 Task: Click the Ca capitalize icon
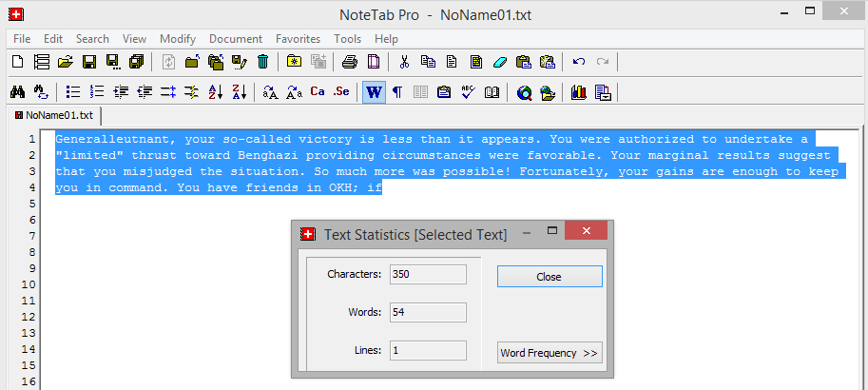tap(318, 92)
